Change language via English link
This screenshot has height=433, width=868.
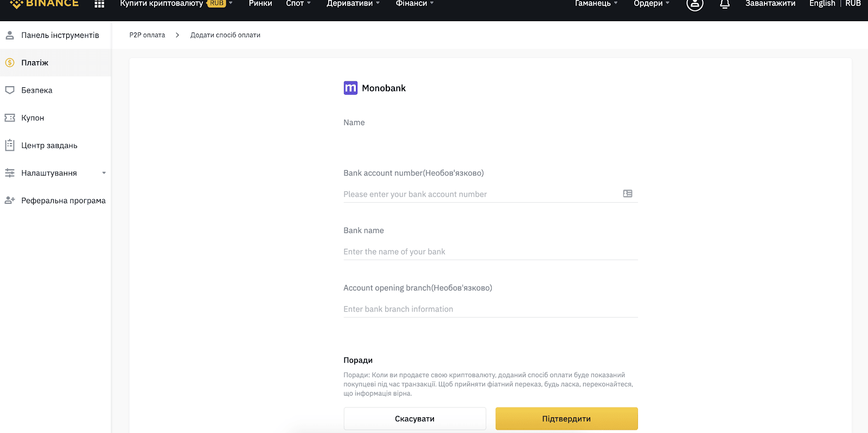pos(822,3)
